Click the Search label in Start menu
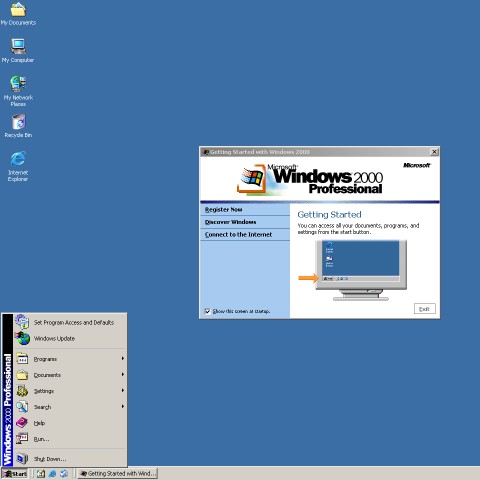 click(x=42, y=407)
